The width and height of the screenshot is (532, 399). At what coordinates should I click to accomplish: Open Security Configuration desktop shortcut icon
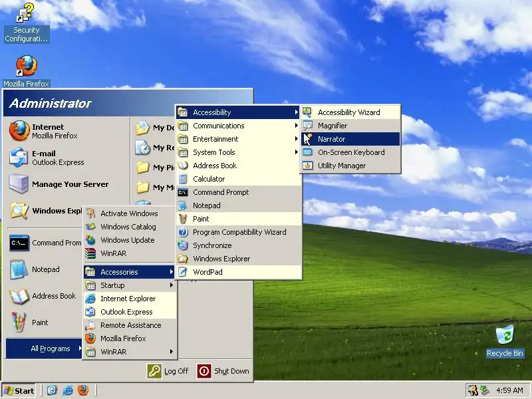pos(26,22)
